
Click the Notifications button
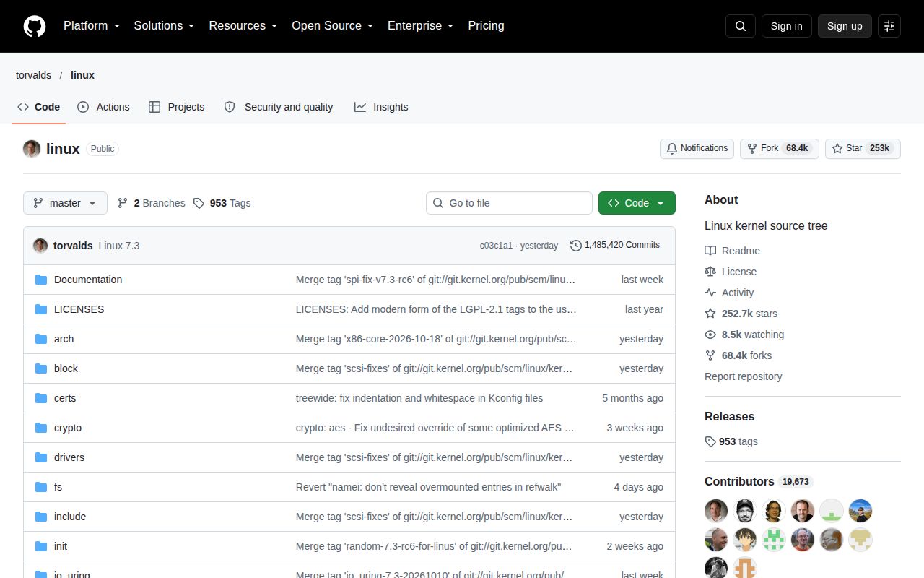point(697,148)
